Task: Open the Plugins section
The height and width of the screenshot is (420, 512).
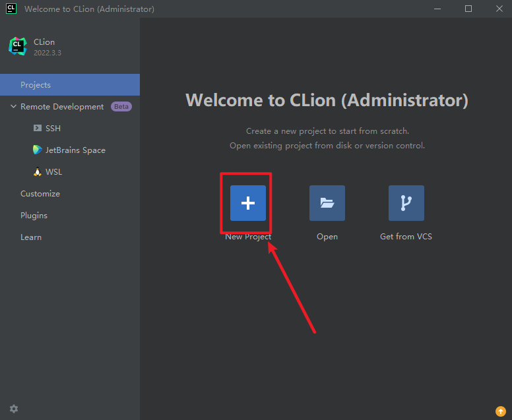Action: [34, 216]
